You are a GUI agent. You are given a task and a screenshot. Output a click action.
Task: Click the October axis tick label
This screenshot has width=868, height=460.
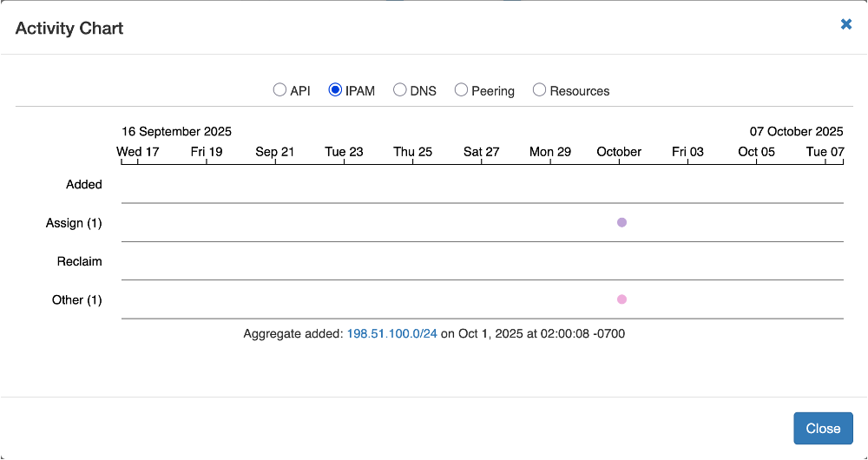tap(619, 151)
